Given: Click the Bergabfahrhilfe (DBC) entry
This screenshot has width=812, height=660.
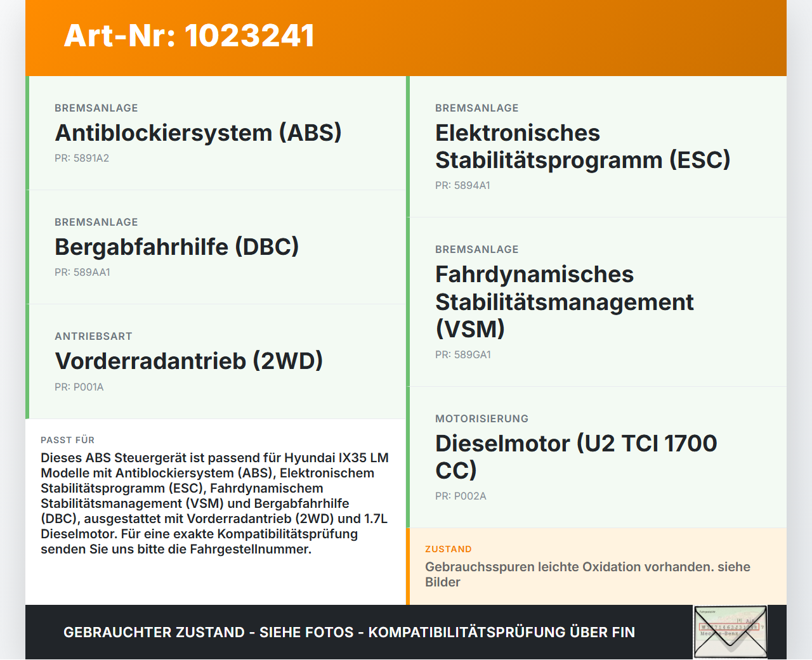Looking at the screenshot, I should [177, 247].
